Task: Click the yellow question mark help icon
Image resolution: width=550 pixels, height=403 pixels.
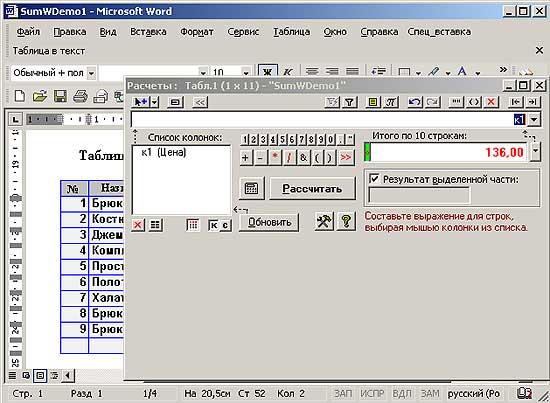Action: [346, 221]
